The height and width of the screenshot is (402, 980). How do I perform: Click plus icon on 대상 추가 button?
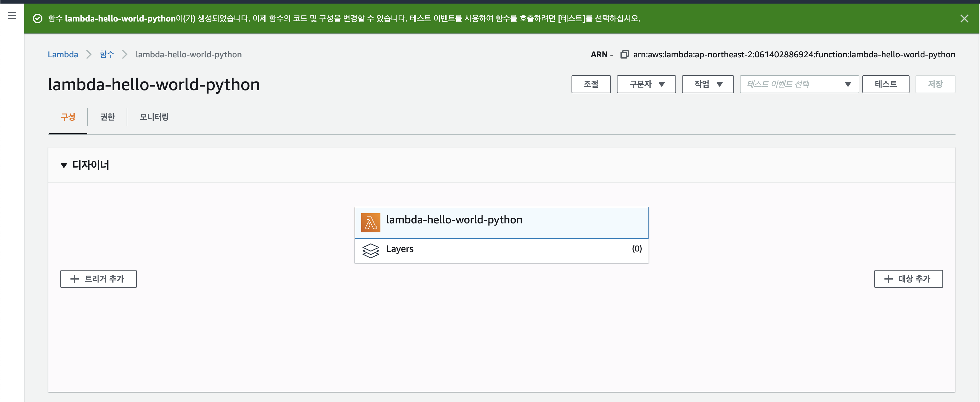[x=888, y=279]
